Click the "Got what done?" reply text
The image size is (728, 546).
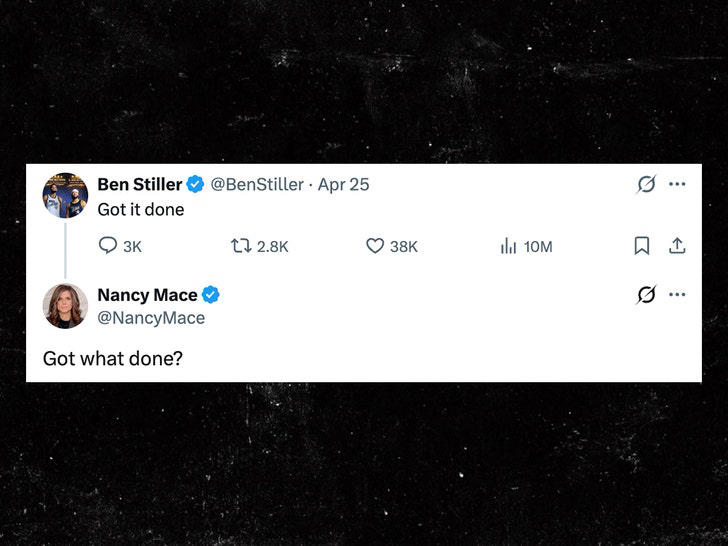point(112,358)
